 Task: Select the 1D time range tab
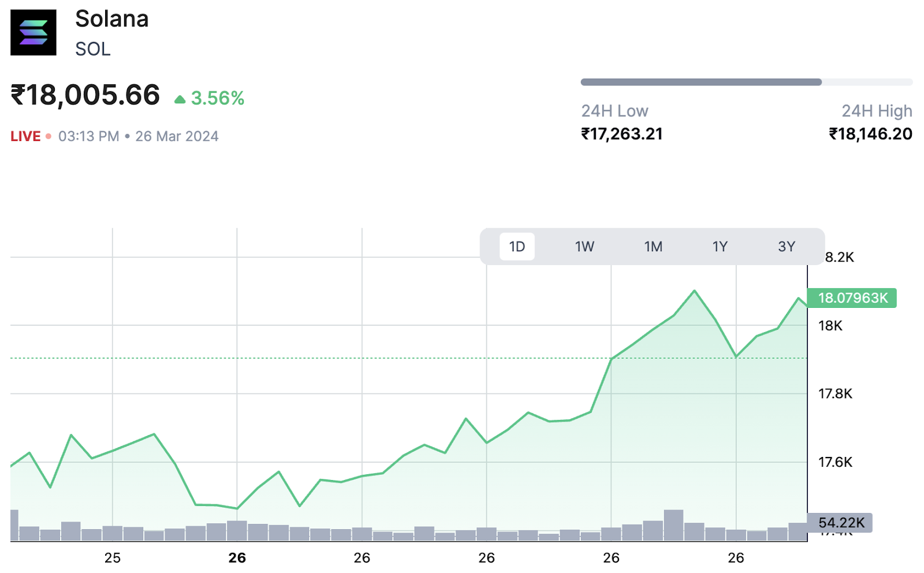(x=517, y=247)
